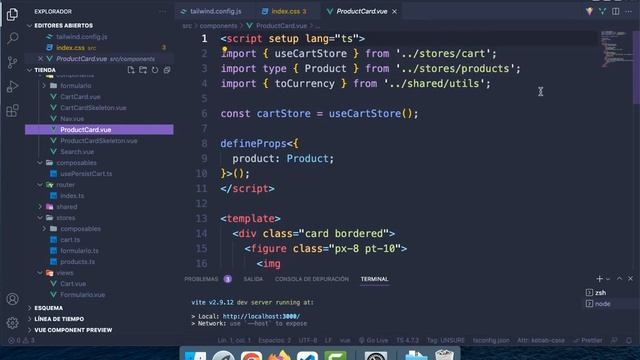Click the errors and warnings status indicator
The width and height of the screenshot is (640, 360).
tap(22, 340)
